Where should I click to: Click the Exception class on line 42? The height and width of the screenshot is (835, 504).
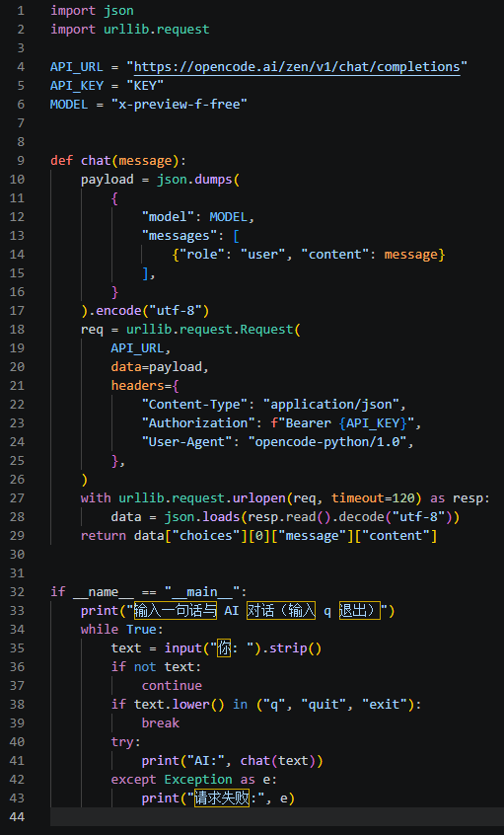click(x=198, y=779)
